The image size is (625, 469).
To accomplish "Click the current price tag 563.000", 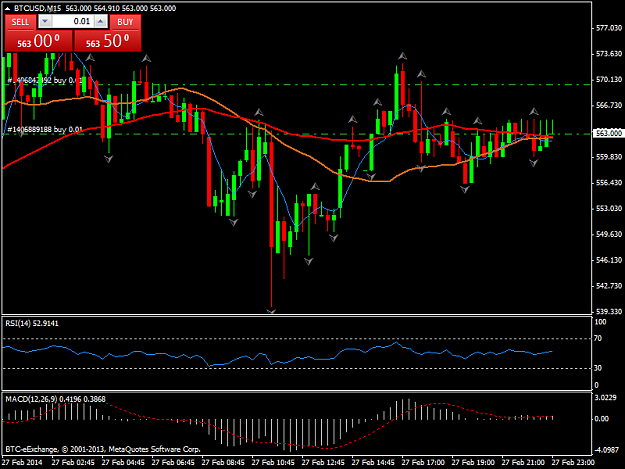I will pyautogui.click(x=608, y=133).
